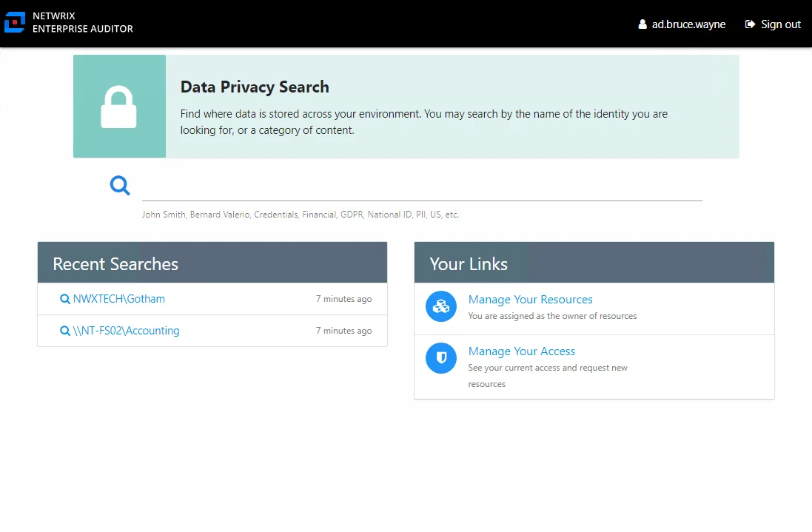The height and width of the screenshot is (532, 812).
Task: Click the NETWRIX ENTERPRISE AUDITOR title text
Action: pos(83,22)
